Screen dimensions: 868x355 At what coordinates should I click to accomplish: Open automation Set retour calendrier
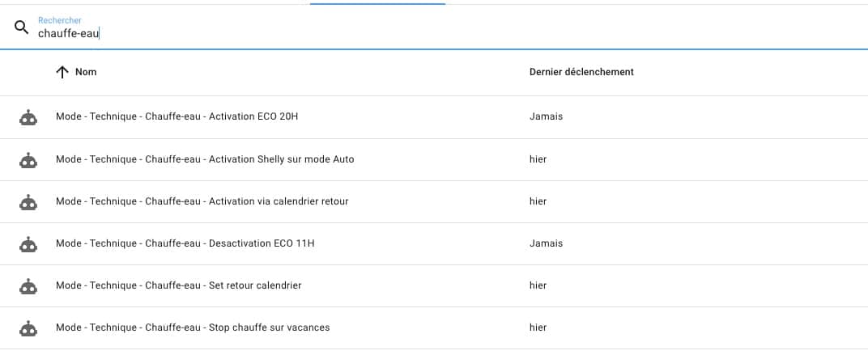(178, 285)
